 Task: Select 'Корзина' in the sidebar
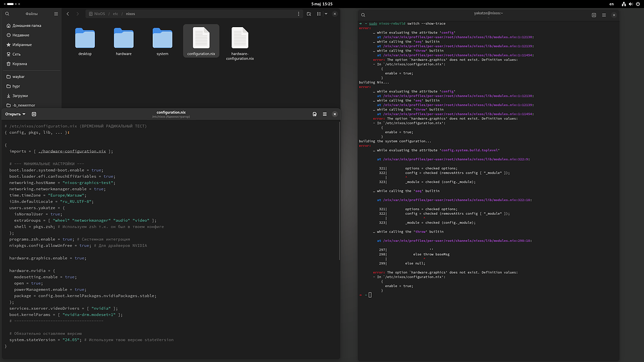19,63
